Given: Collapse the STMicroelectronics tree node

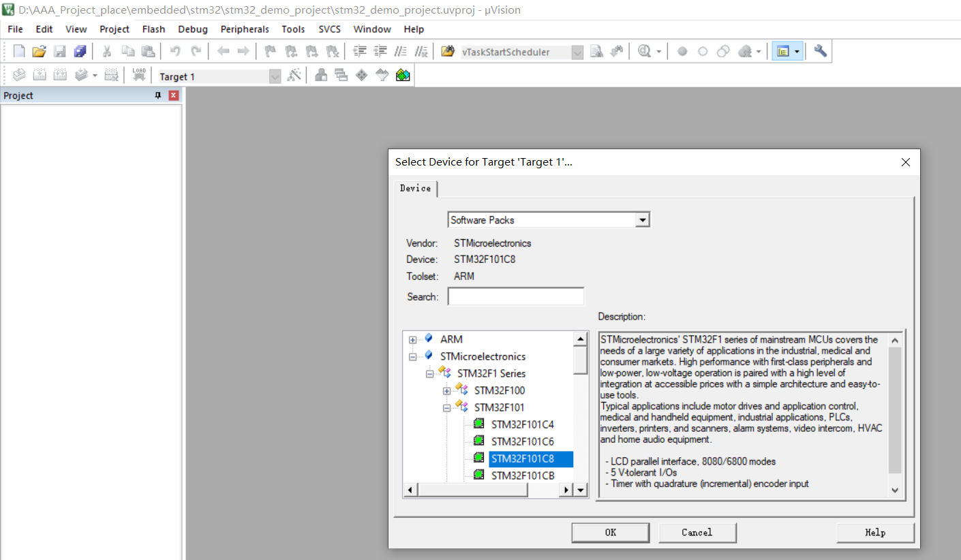Looking at the screenshot, I should 412,356.
